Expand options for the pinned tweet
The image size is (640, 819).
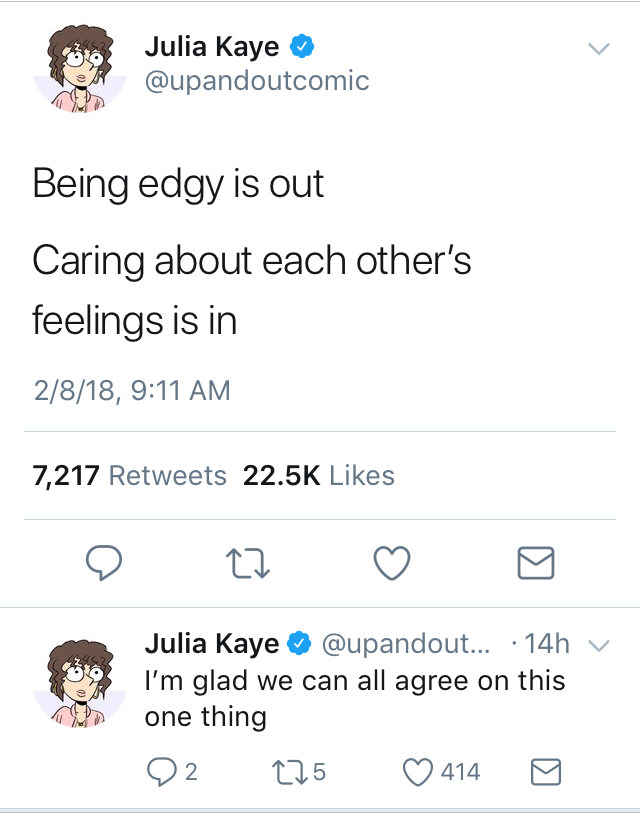600,48
